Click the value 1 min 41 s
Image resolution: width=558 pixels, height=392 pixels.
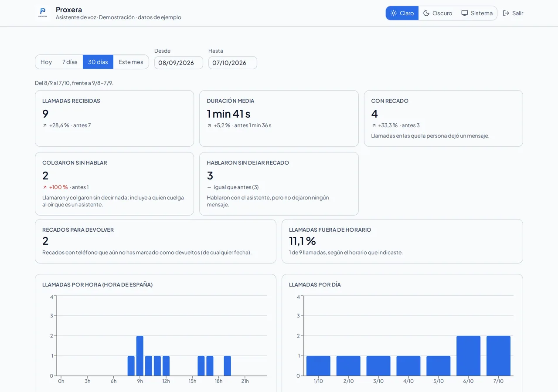[x=228, y=114]
